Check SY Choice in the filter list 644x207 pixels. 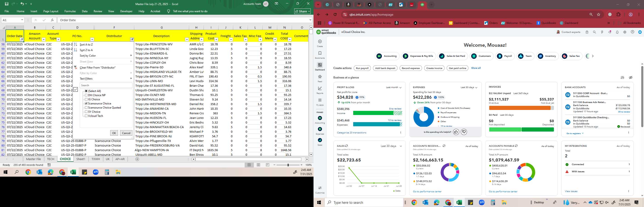tap(86, 112)
